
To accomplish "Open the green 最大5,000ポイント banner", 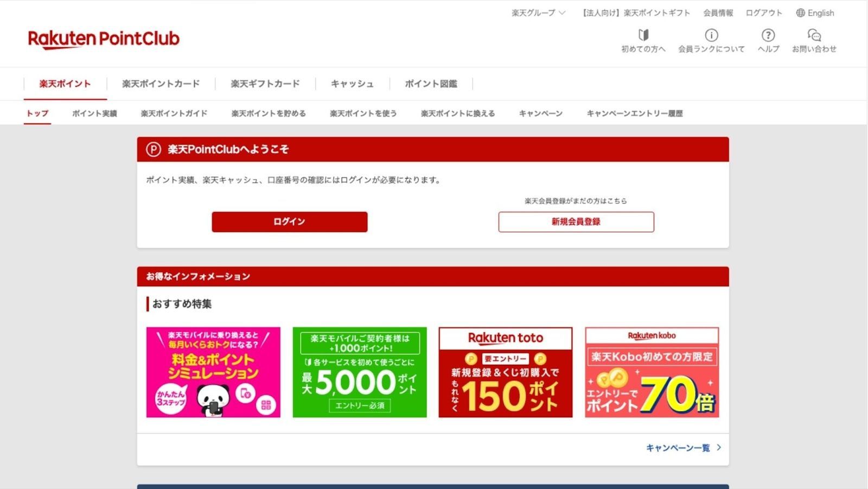I will point(360,372).
